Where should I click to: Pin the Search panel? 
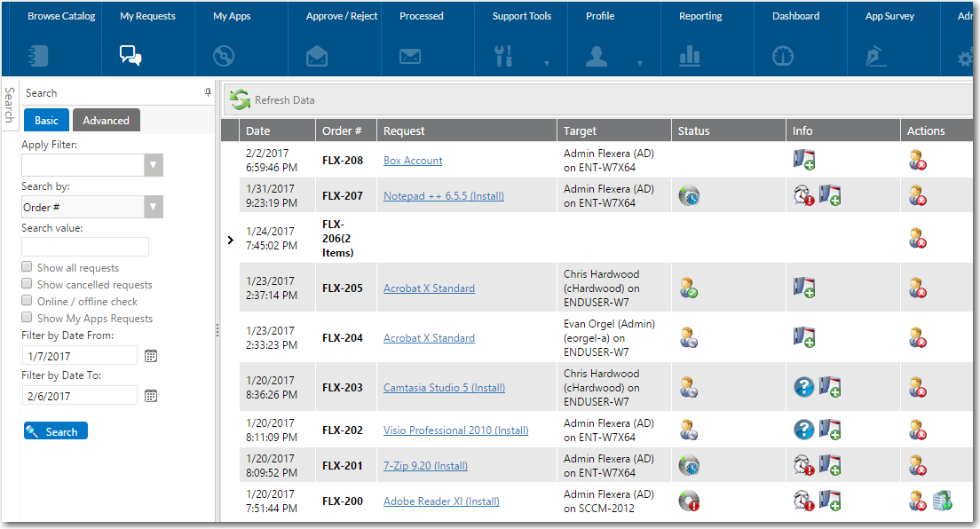click(x=208, y=92)
